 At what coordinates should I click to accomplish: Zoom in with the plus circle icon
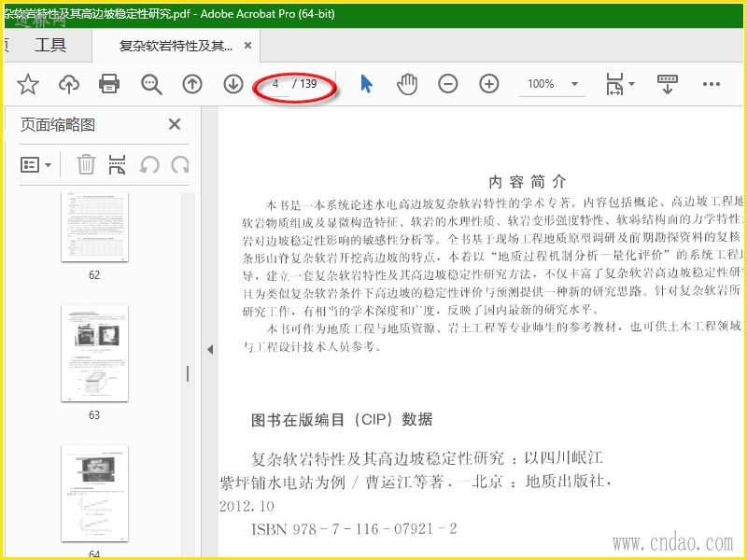click(488, 84)
